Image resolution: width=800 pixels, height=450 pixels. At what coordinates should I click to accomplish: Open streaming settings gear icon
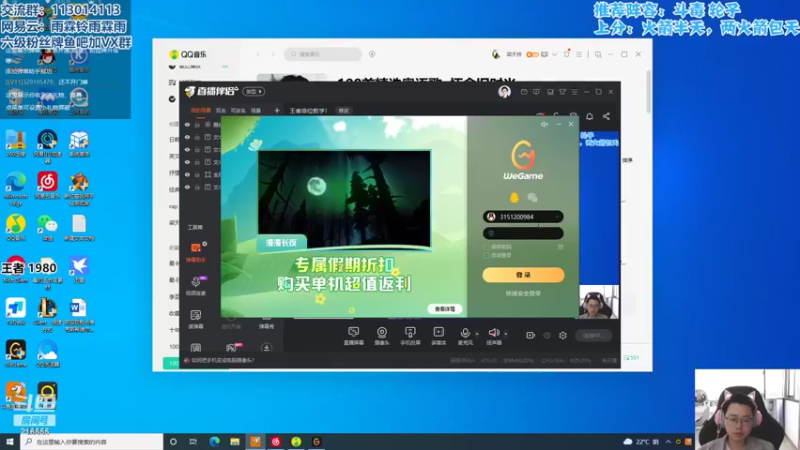tap(563, 335)
